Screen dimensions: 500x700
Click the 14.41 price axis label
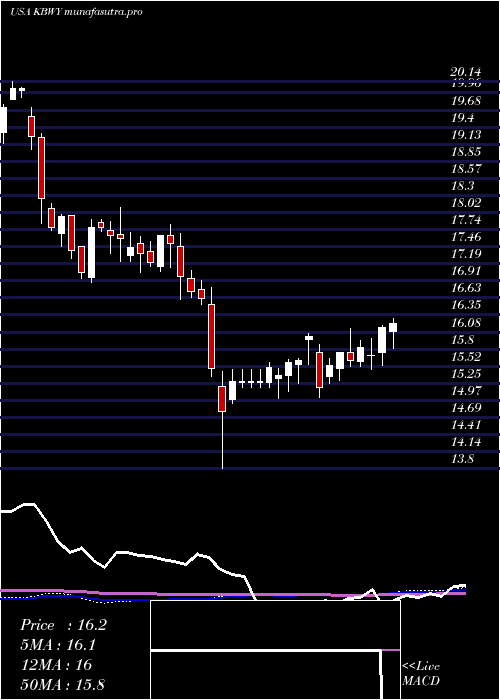pyautogui.click(x=466, y=424)
